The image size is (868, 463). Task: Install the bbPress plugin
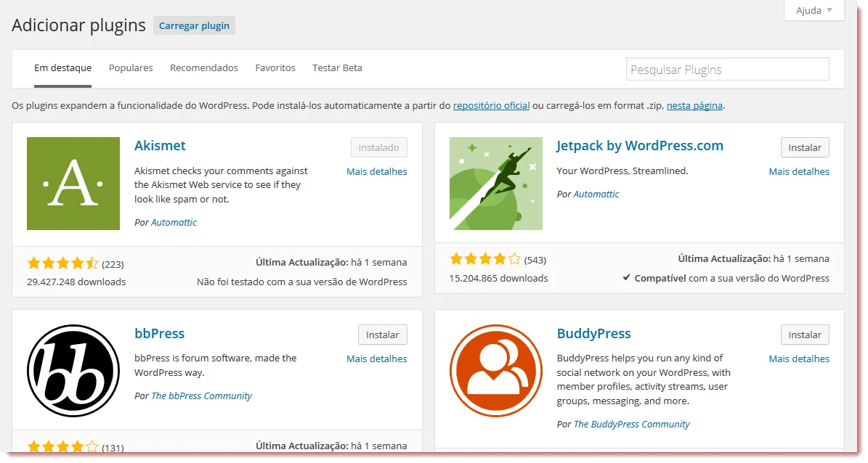pos(382,335)
